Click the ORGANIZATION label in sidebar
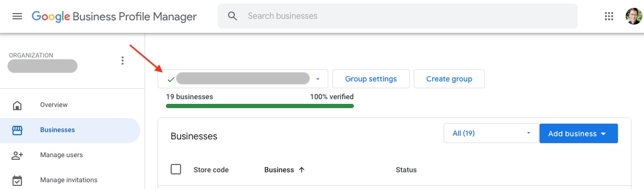The image size is (644, 189). coord(31,55)
